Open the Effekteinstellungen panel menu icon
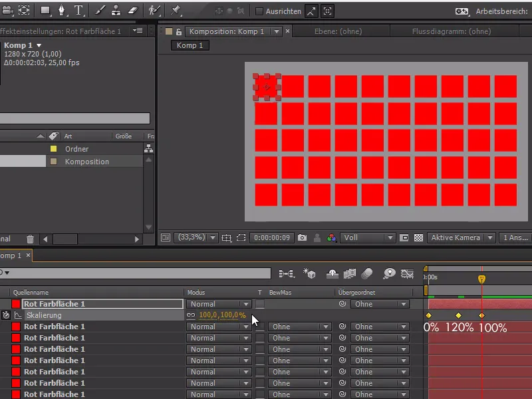This screenshot has width=532, height=399. [x=138, y=31]
